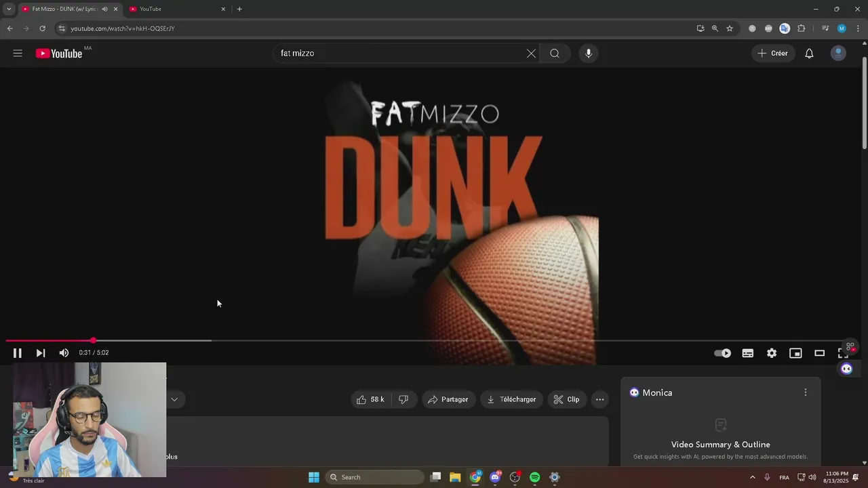Toggle subtitles in the video player
The height and width of the screenshot is (488, 868).
[747, 353]
